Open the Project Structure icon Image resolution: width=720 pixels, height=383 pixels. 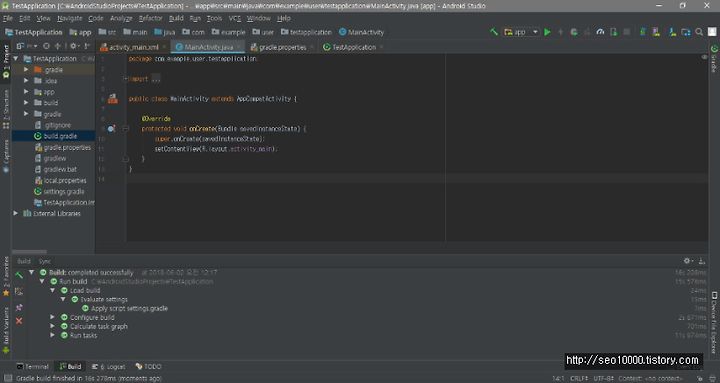[686, 32]
